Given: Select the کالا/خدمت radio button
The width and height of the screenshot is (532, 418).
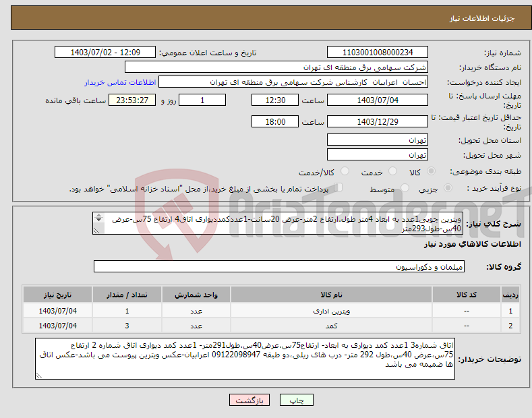Looking at the screenshot, I should [x=345, y=171].
